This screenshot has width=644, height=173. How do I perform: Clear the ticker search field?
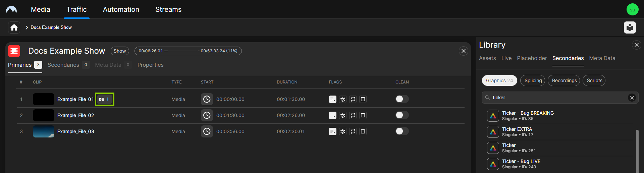click(x=632, y=98)
